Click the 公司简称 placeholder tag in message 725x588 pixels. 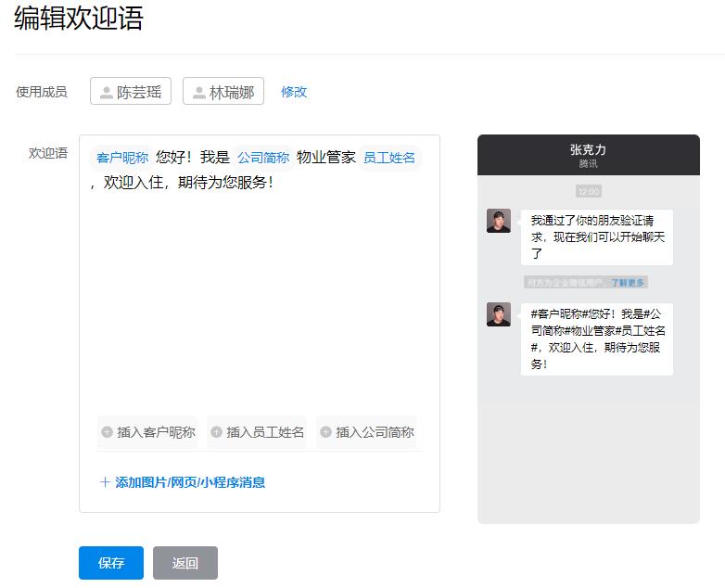tap(263, 158)
